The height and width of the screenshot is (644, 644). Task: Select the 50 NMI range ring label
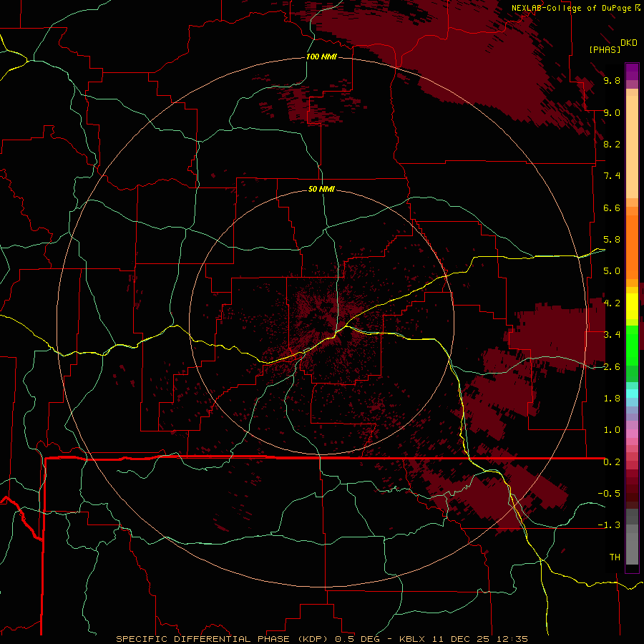point(321,190)
